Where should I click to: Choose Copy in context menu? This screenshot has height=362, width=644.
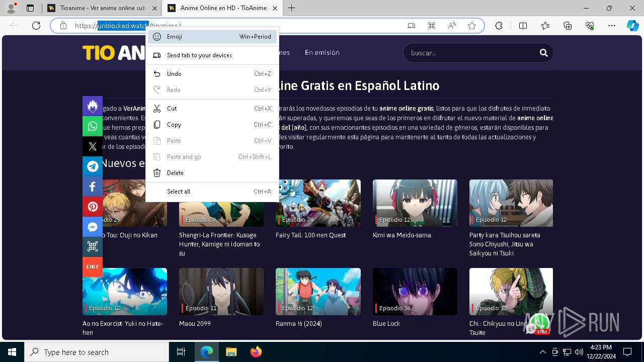212,125
